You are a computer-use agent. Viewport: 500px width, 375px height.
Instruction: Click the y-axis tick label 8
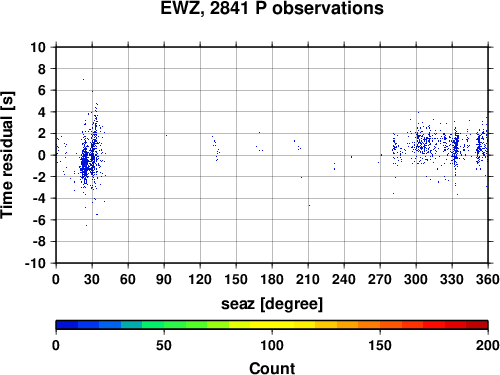point(42,69)
